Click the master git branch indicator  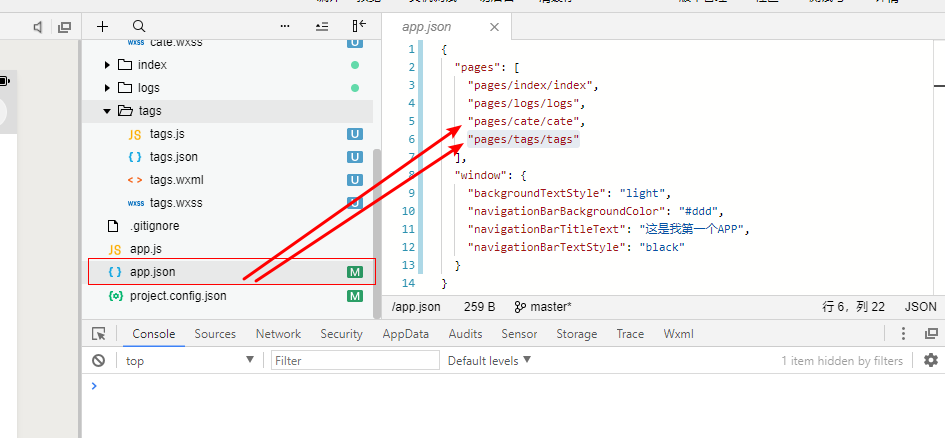coord(543,307)
